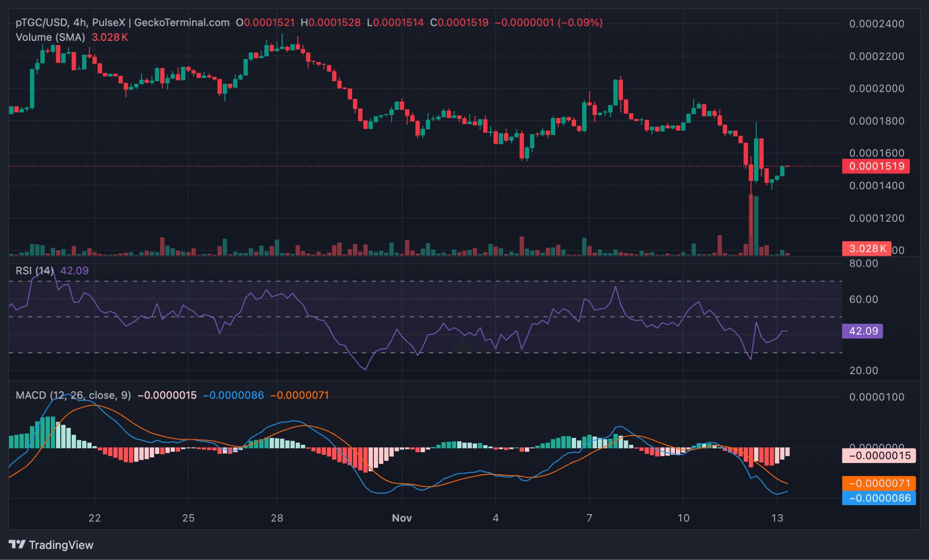Select the Volume (SMA) indicator legend
The image size is (929, 560).
(x=50, y=37)
